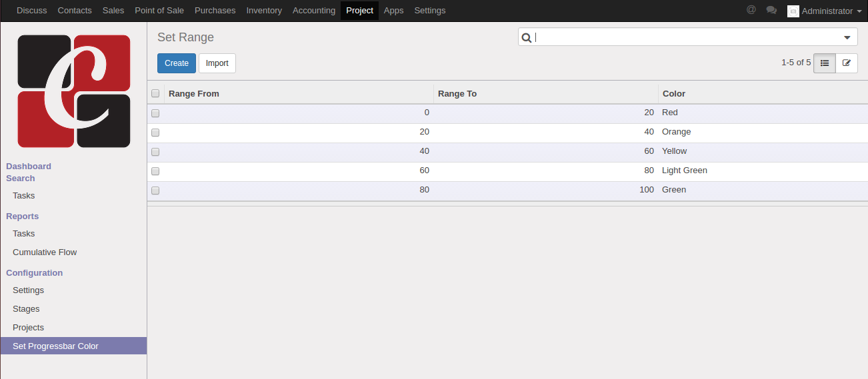This screenshot has width=868, height=379.
Task: Go to the Accounting menu
Action: (x=314, y=11)
